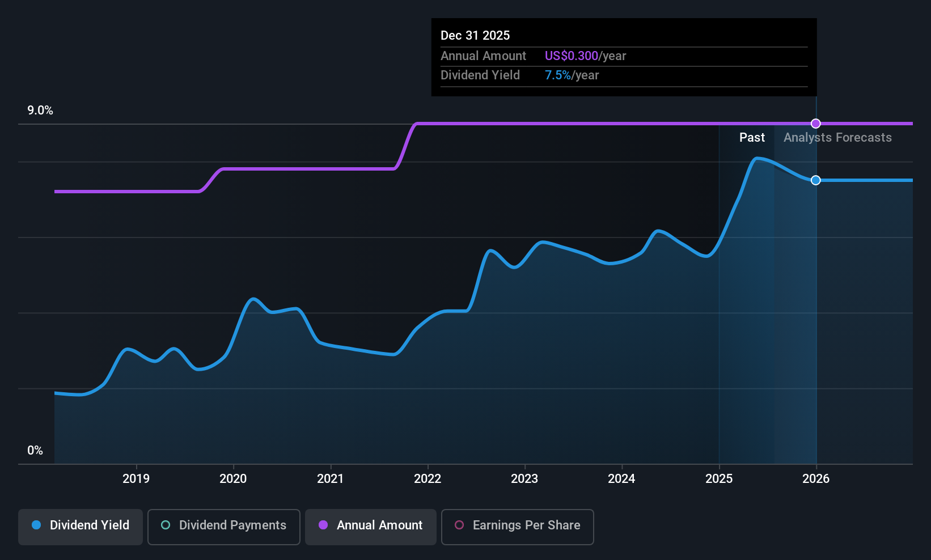Select the 2026 year label
The height and width of the screenshot is (560, 931).
816,479
